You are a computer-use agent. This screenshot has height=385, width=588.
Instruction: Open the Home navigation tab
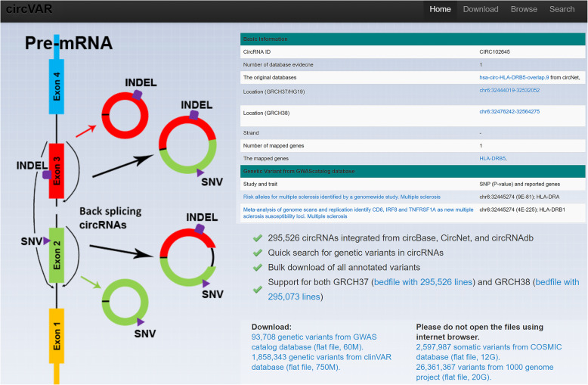pos(440,9)
